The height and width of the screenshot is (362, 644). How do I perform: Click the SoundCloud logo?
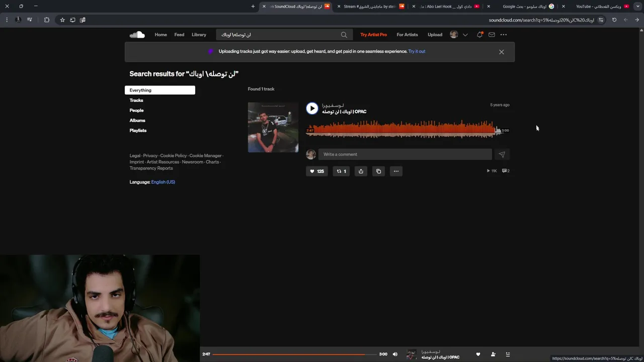[x=137, y=35]
